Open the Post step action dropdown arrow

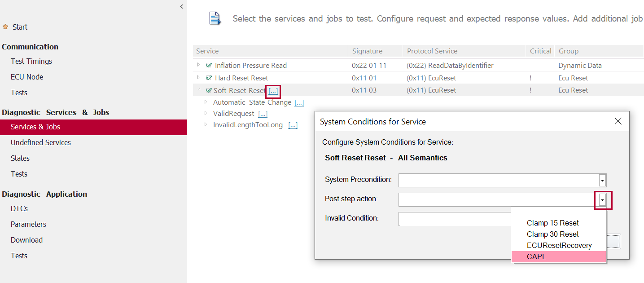tap(602, 200)
